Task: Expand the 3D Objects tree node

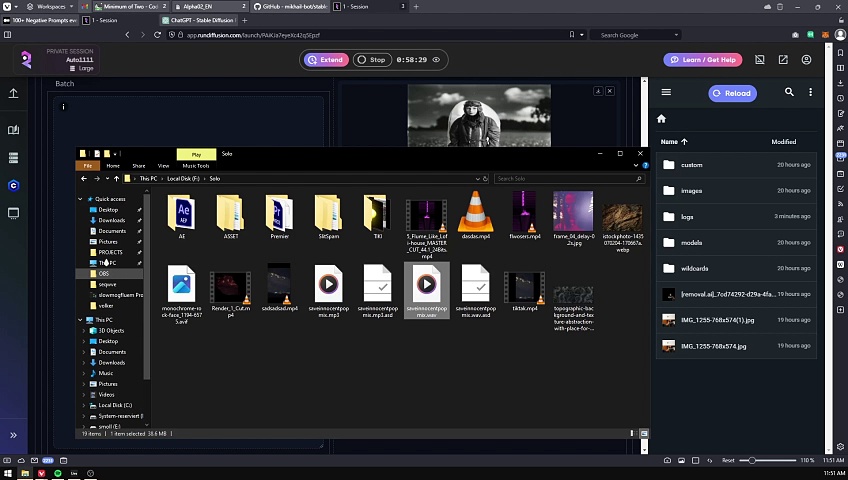Action: (84, 331)
